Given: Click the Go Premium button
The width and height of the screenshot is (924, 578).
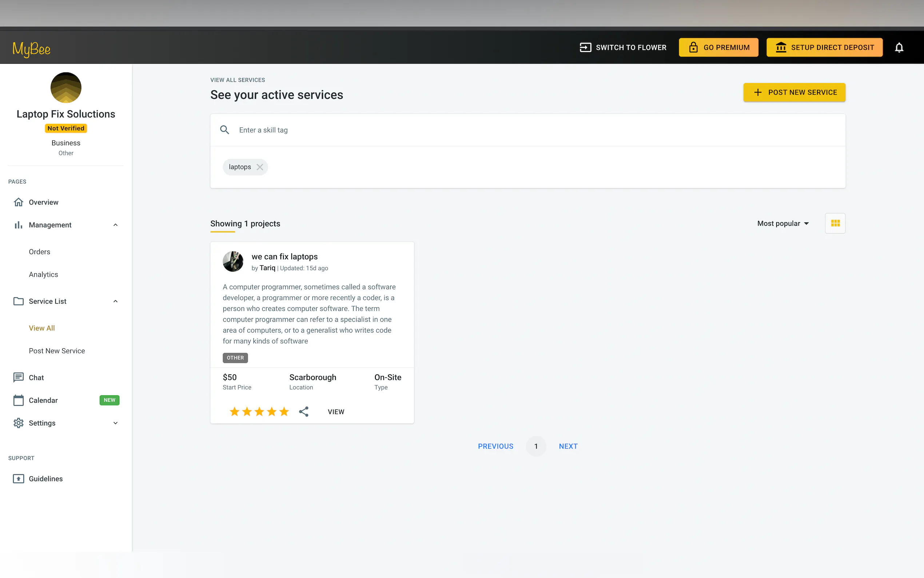Looking at the screenshot, I should 718,47.
